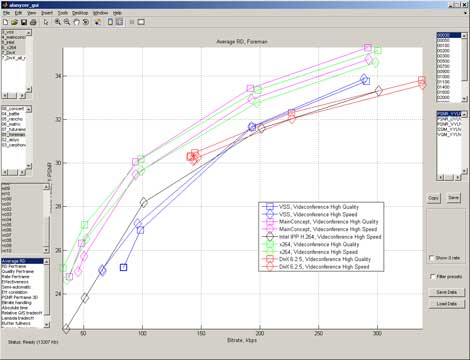The width and height of the screenshot is (470, 360).
Task: Click the Load Data button
Action: point(447,304)
